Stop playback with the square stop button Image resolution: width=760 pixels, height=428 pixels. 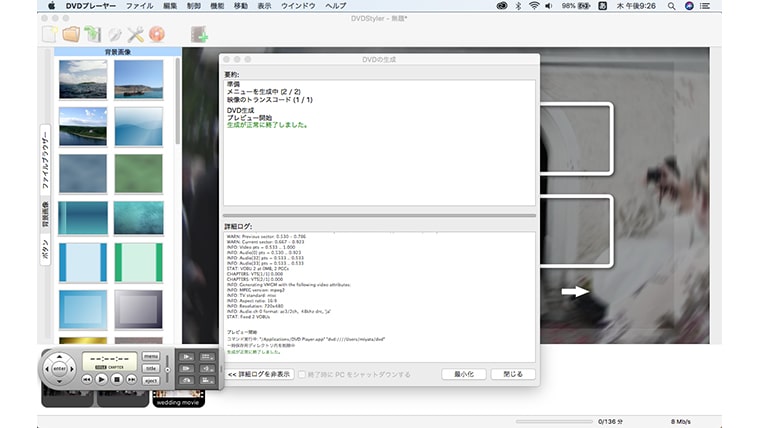pos(116,380)
